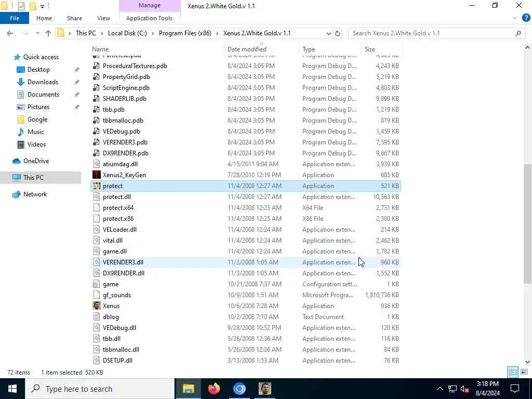
Task: Open the Google folder in navigation pane
Action: click(37, 119)
